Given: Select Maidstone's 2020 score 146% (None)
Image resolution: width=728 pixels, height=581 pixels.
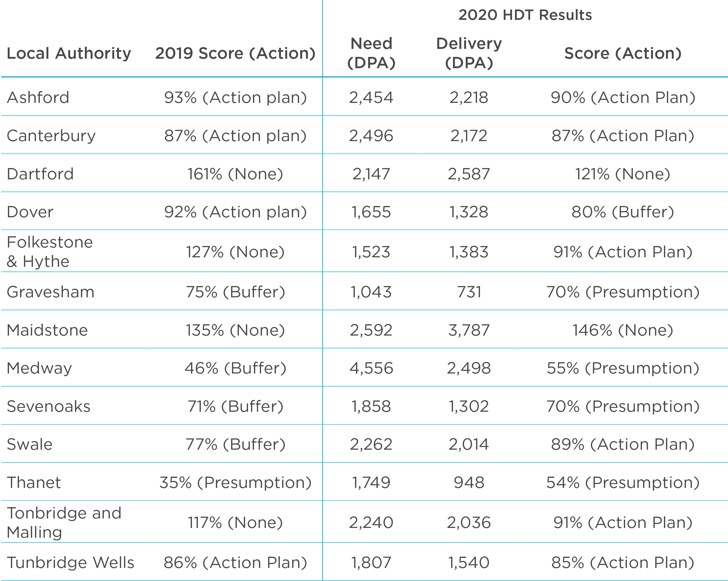Looking at the screenshot, I should click(623, 330).
